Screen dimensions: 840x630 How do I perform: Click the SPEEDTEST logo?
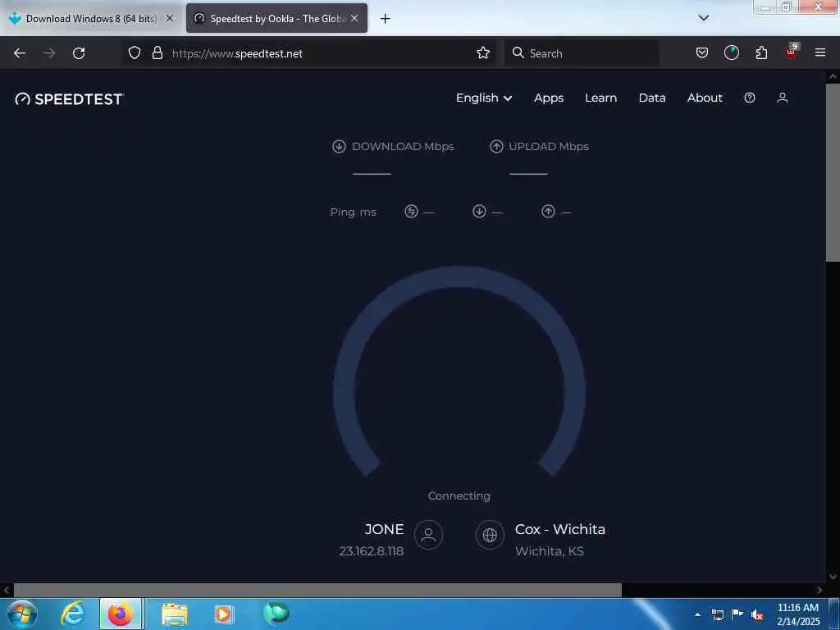(x=70, y=99)
